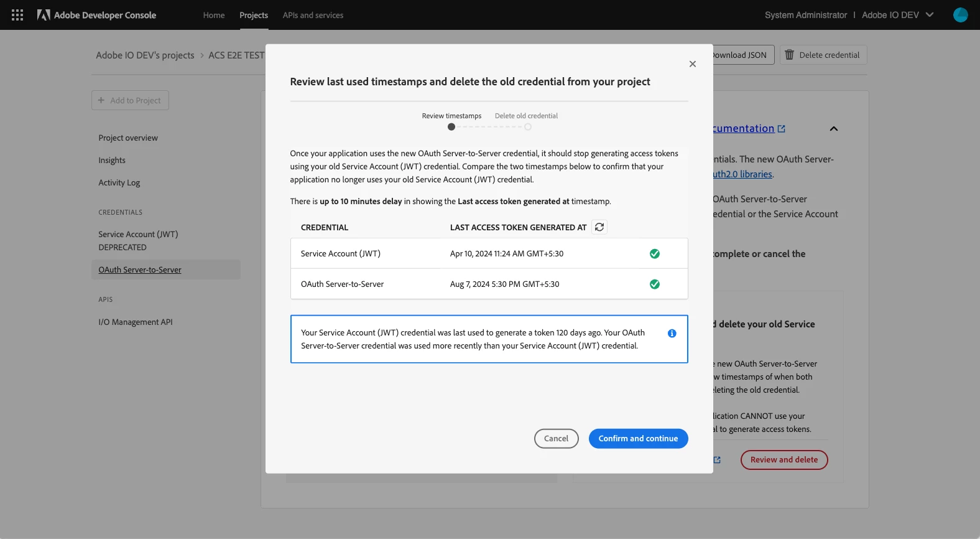Click the green check for Service Account (JWT)
980x539 pixels.
pos(655,254)
